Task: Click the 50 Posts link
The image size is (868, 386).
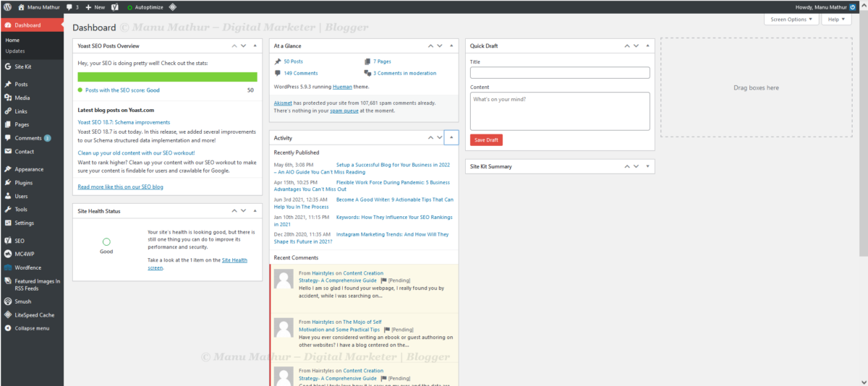Action: pyautogui.click(x=293, y=62)
